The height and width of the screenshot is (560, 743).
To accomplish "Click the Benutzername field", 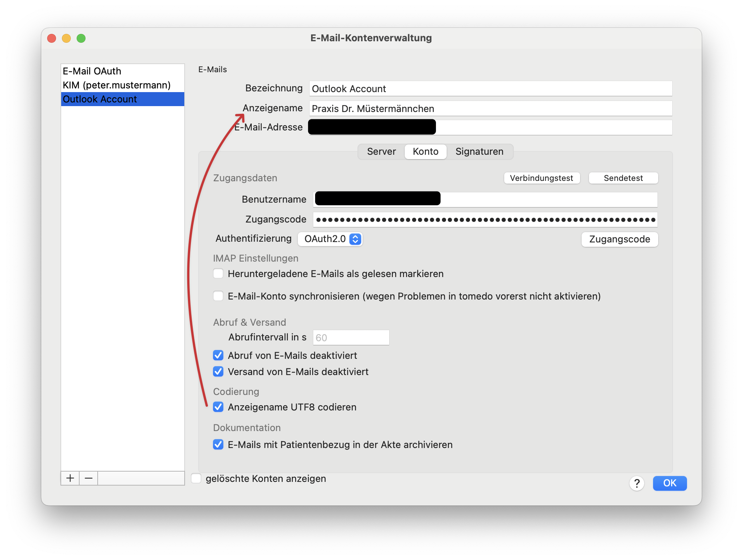I will click(x=485, y=199).
